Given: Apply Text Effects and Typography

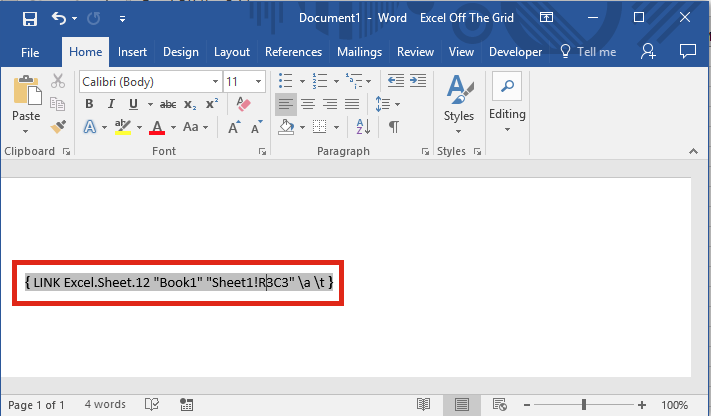Looking at the screenshot, I should 90,127.
